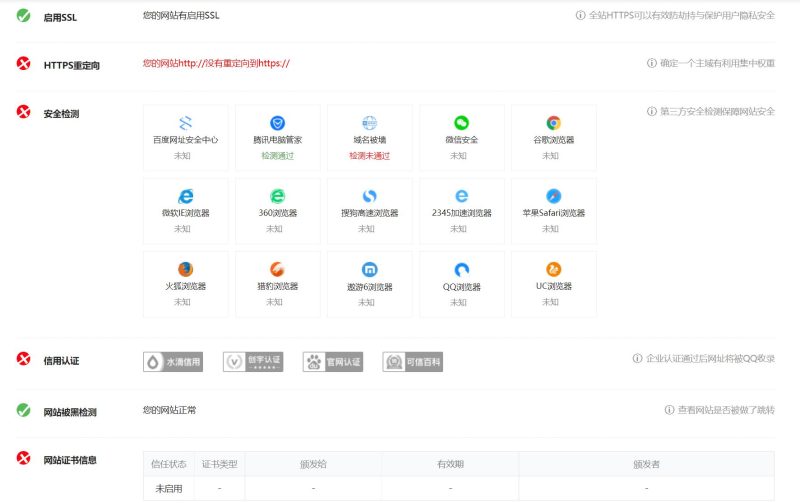Click the 域名被墙 globe icon
The image size is (800, 503).
[x=369, y=123]
